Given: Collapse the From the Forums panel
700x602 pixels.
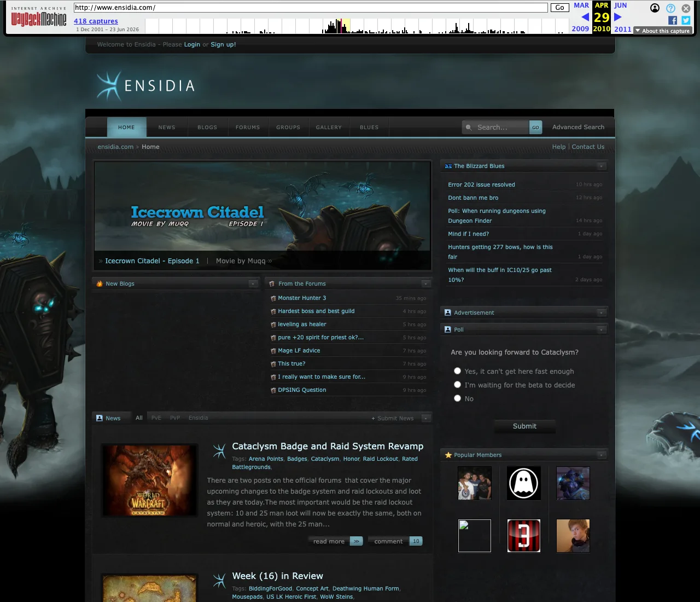Looking at the screenshot, I should click(426, 283).
